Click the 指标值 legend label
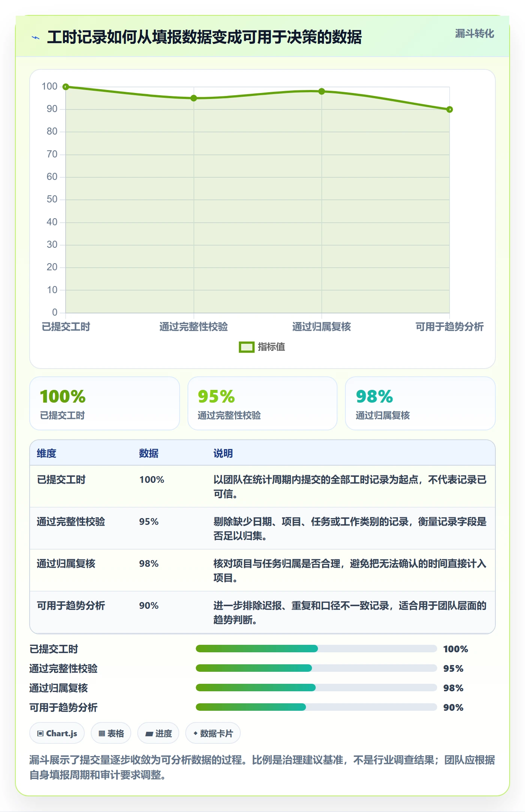Image resolution: width=525 pixels, height=812 pixels. (271, 347)
